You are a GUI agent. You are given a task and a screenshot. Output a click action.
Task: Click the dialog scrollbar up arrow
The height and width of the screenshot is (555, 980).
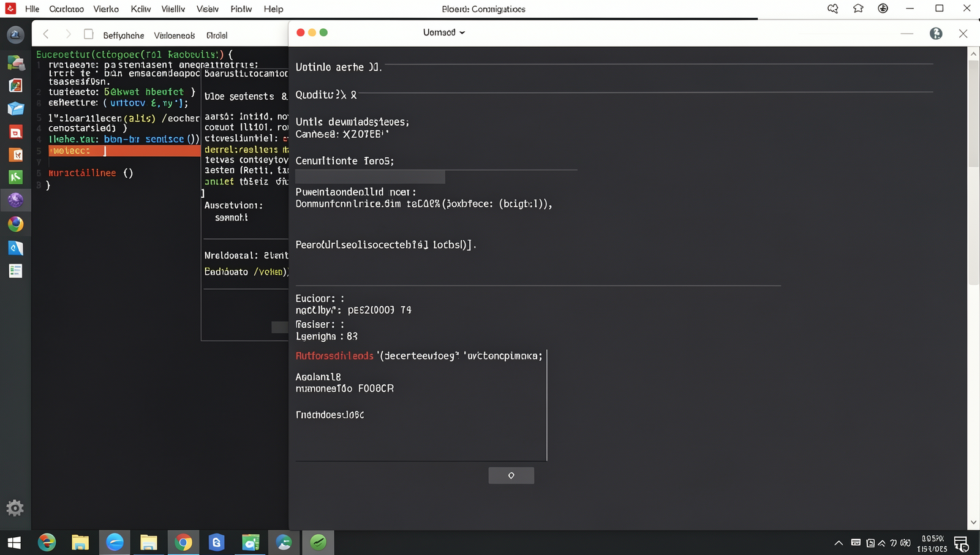[973, 54]
